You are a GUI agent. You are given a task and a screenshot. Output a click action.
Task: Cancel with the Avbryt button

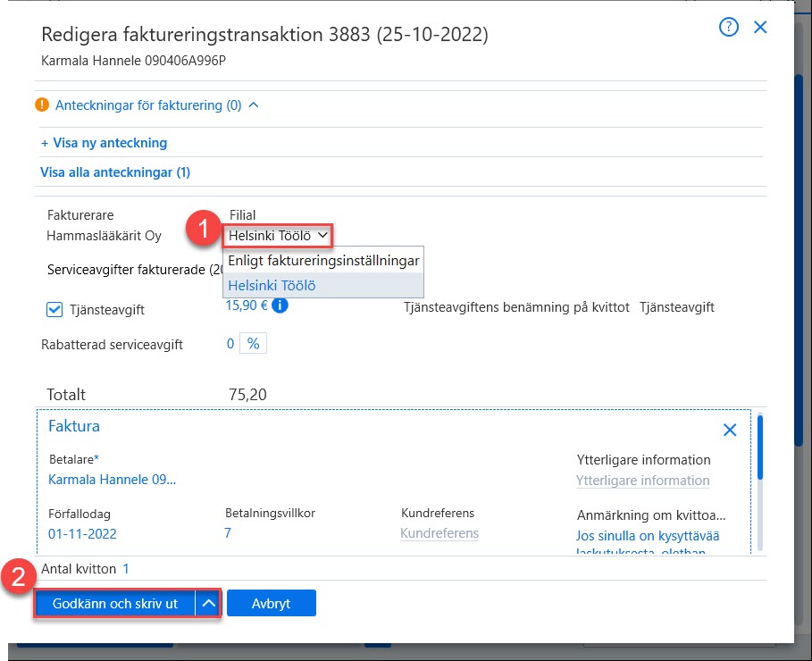(271, 604)
